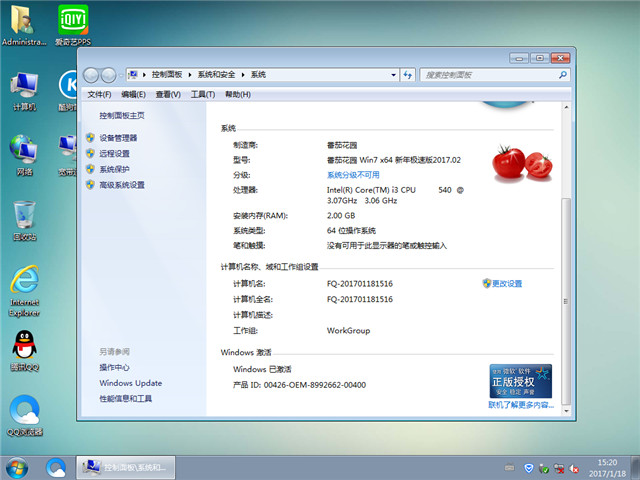
Task: Open the 文件(F) menu
Action: (x=99, y=94)
